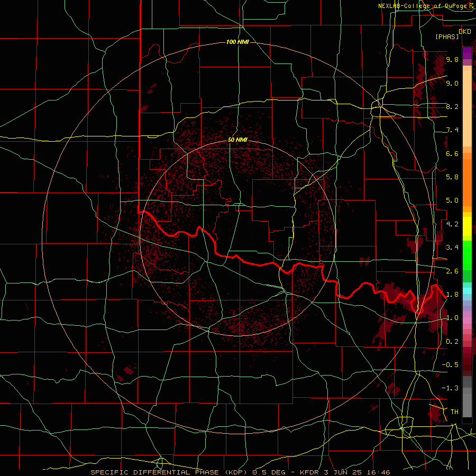Pick the bright green band of the color scale
476x476 pixels.
click(x=467, y=255)
